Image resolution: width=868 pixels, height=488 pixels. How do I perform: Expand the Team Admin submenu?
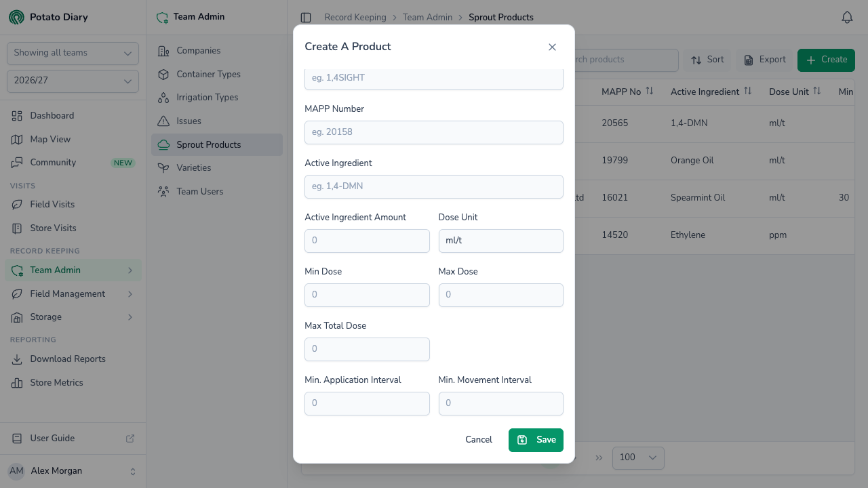[130, 270]
